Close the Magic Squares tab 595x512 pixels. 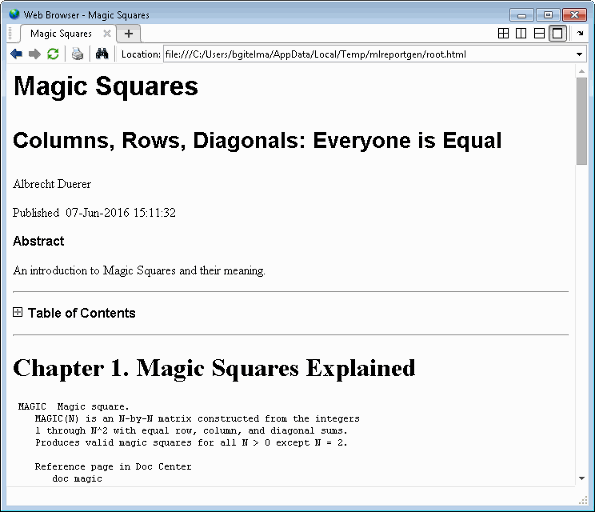pos(107,33)
